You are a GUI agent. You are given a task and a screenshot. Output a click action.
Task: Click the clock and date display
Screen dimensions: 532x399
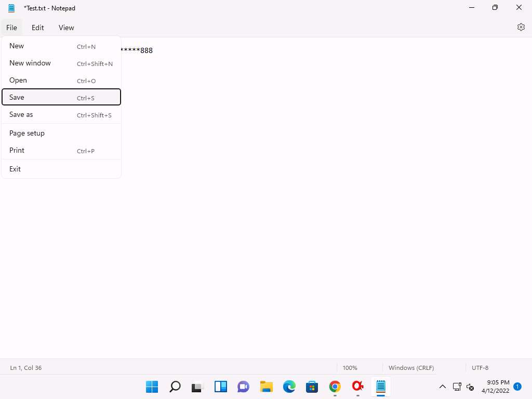coord(495,387)
